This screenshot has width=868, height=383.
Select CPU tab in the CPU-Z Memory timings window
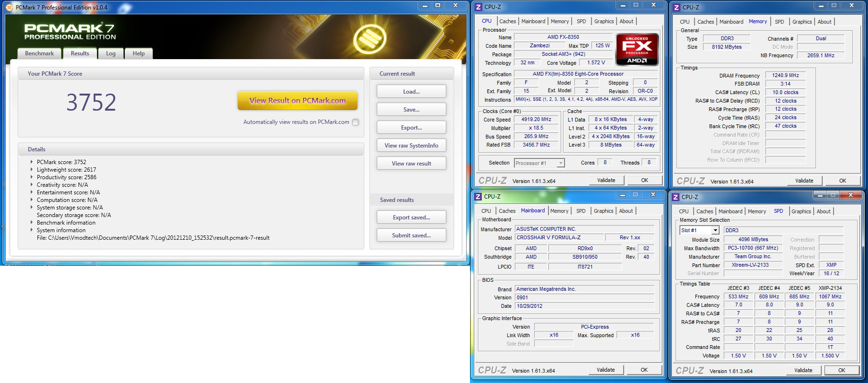pos(685,22)
